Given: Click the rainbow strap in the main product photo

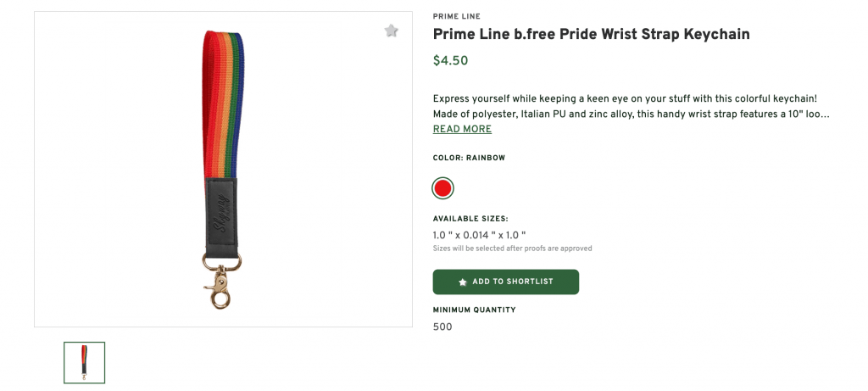Looking at the screenshot, I should pyautogui.click(x=222, y=102).
